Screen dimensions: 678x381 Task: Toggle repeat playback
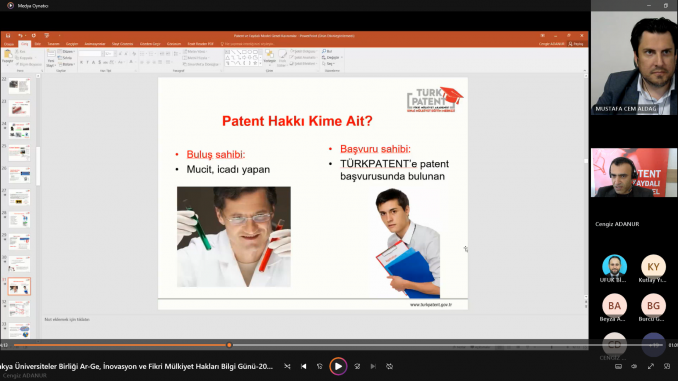pos(390,366)
